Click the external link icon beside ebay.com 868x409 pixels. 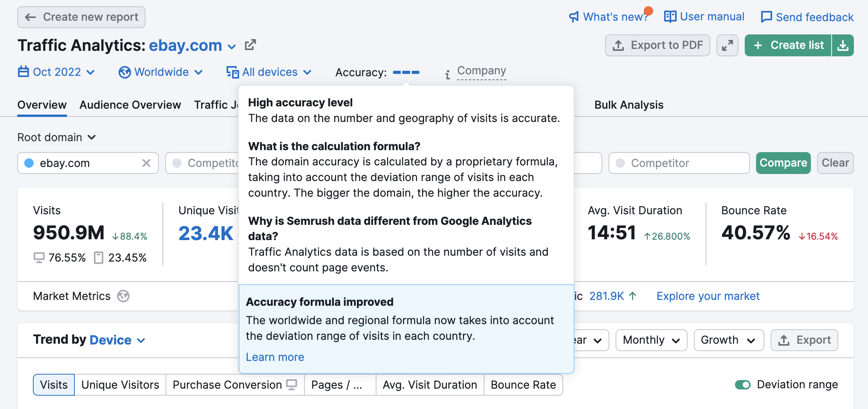(x=250, y=45)
